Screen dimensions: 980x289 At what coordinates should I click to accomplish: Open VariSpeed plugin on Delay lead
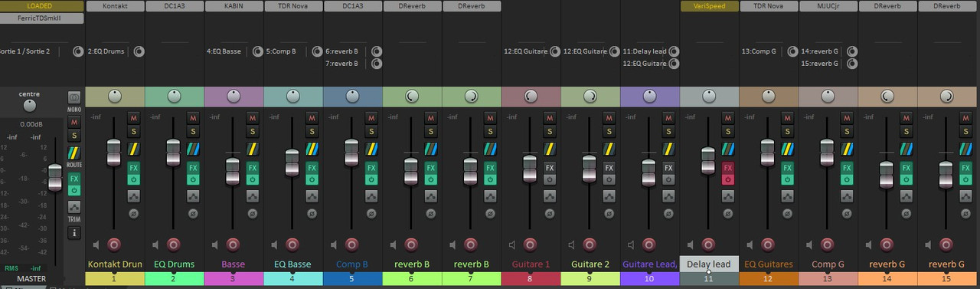(x=710, y=6)
